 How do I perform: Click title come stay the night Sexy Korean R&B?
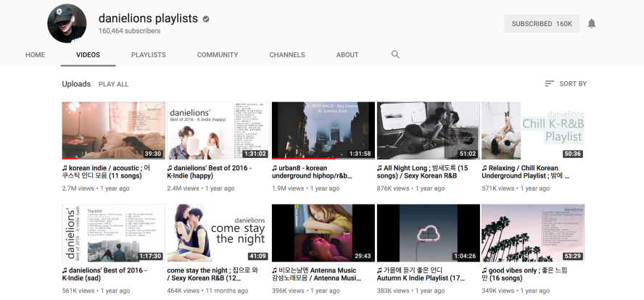click(x=212, y=274)
